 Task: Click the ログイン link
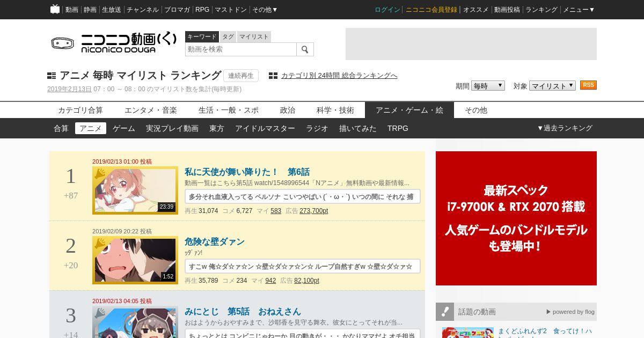click(x=387, y=10)
